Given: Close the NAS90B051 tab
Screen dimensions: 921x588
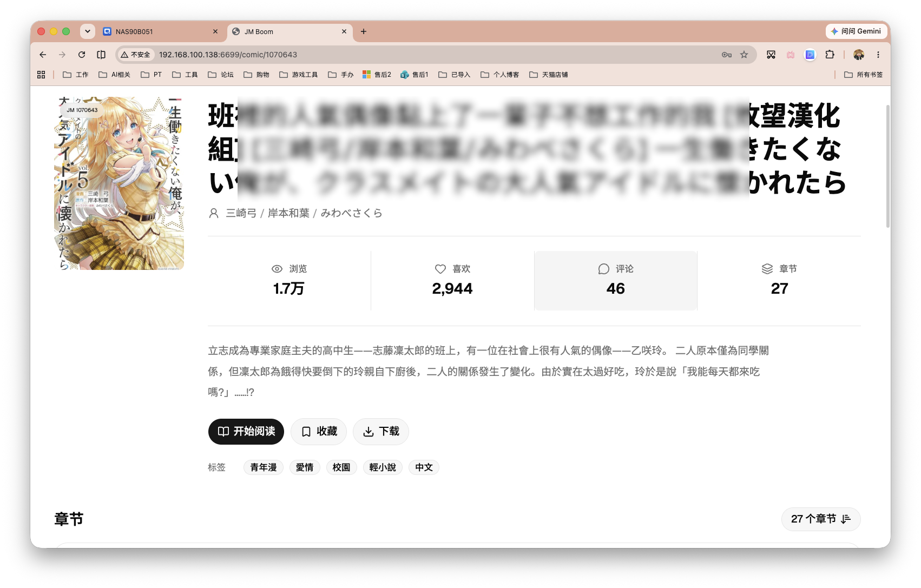Looking at the screenshot, I should tap(215, 31).
